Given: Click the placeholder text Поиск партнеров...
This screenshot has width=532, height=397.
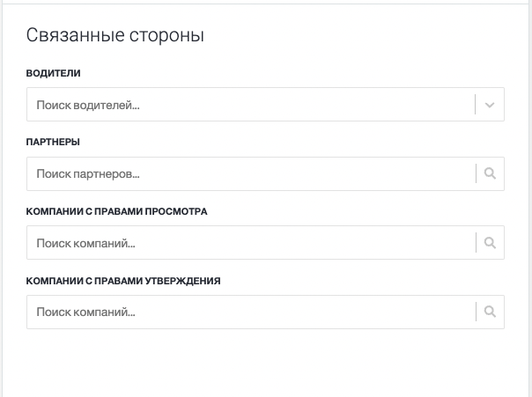Looking at the screenshot, I should [x=88, y=174].
